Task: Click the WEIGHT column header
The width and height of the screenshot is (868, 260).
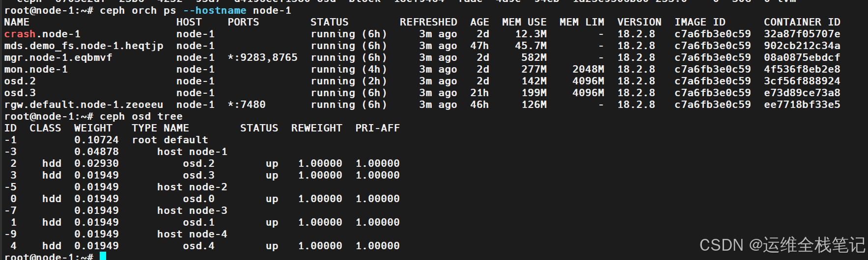Action: pos(93,128)
